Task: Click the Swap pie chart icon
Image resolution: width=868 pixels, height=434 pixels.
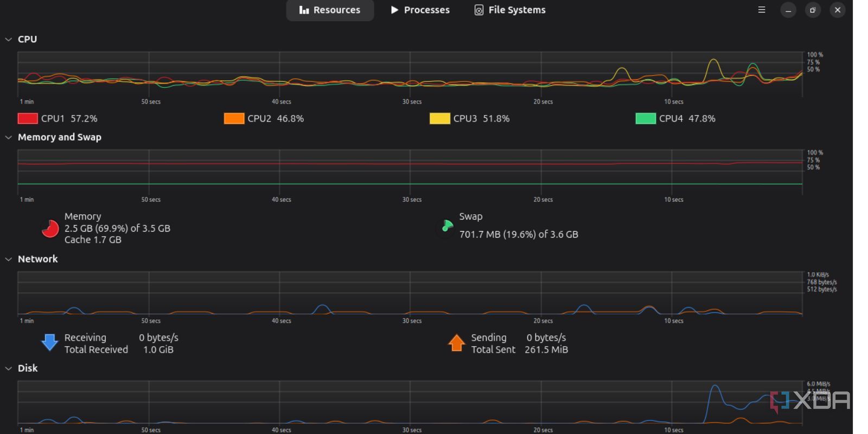Action: click(446, 227)
